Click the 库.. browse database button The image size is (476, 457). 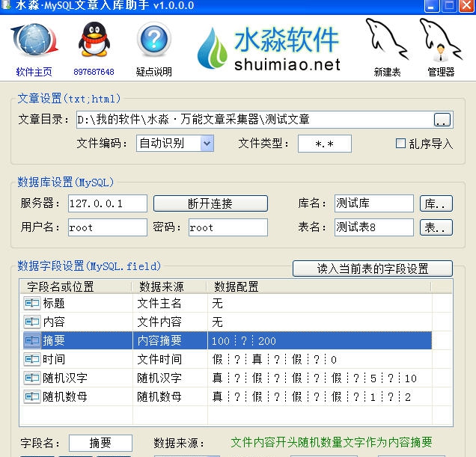pos(436,203)
